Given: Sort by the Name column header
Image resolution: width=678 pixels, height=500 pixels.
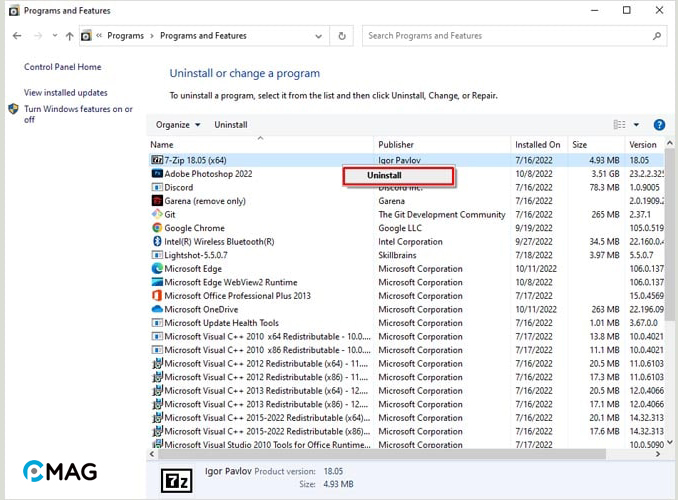Looking at the screenshot, I should pos(260,144).
